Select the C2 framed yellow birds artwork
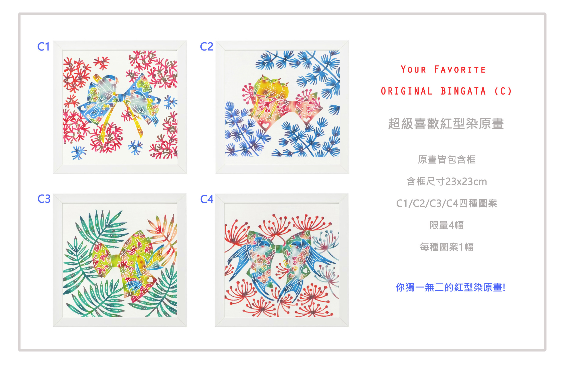 (x=282, y=107)
